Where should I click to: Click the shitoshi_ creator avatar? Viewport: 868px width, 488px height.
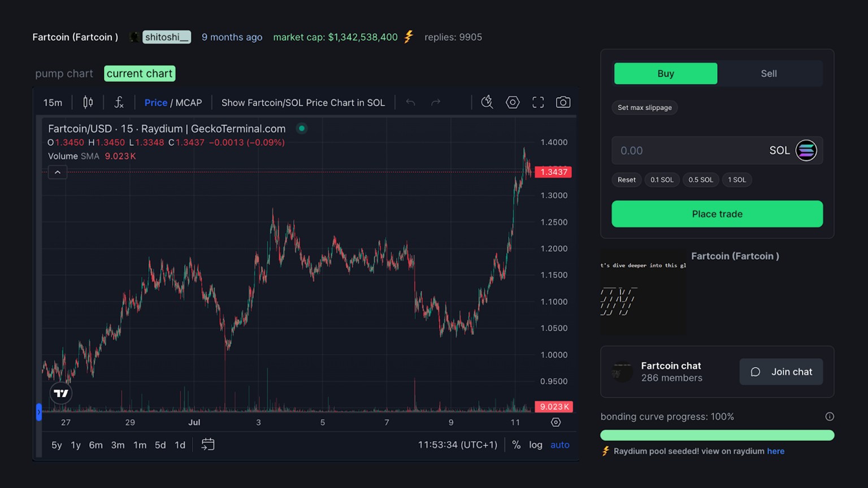click(x=134, y=37)
